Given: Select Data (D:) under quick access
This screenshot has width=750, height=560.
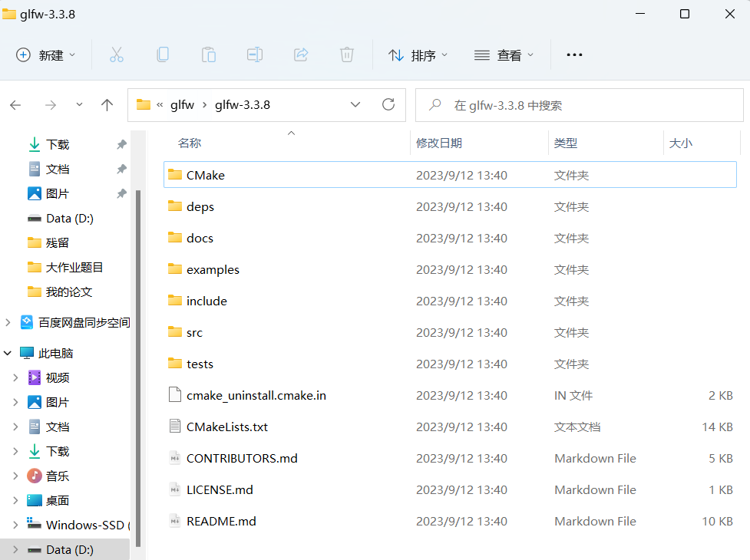Looking at the screenshot, I should tap(69, 219).
